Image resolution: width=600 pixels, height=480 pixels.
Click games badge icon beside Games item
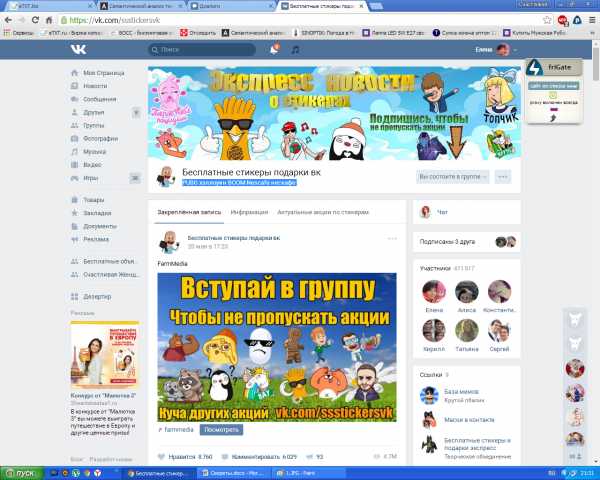pyautogui.click(x=135, y=178)
